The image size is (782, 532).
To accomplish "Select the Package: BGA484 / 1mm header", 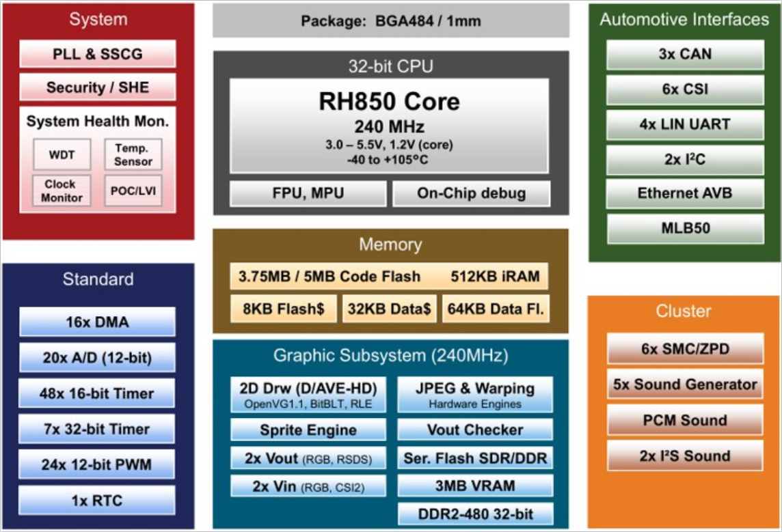I will click(390, 21).
